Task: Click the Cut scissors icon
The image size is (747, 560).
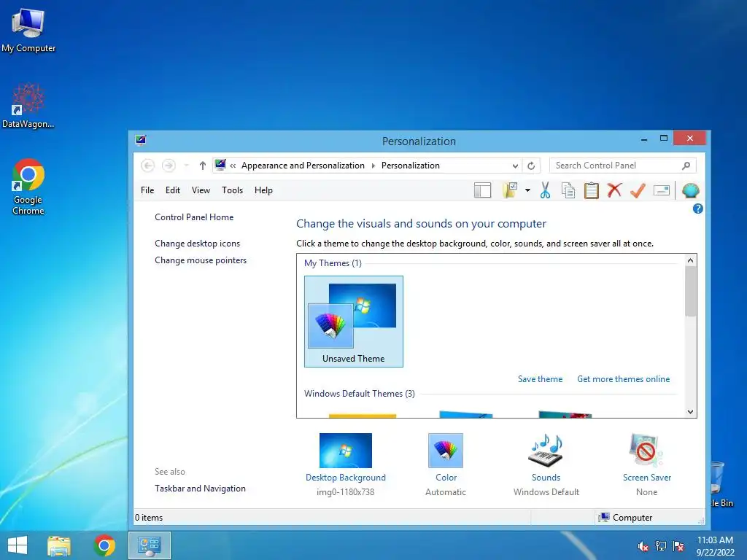Action: pos(545,190)
